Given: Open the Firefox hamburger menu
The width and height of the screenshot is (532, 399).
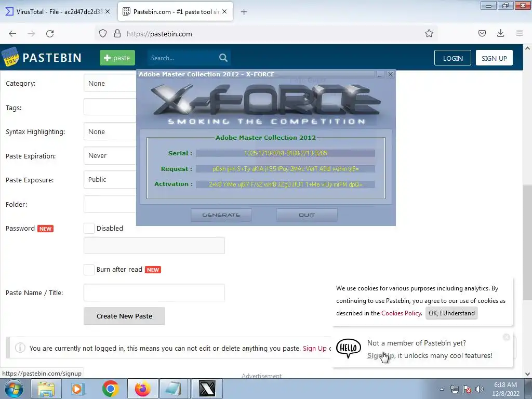Looking at the screenshot, I should (520, 33).
